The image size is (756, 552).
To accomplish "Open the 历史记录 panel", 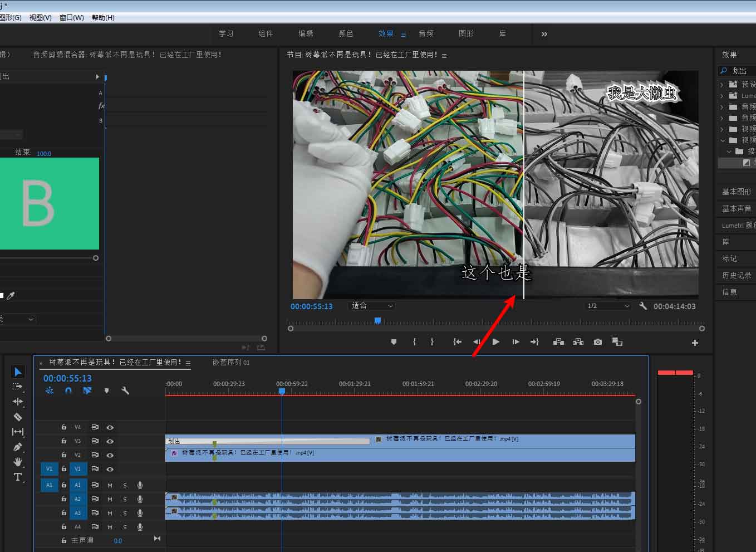I will pyautogui.click(x=736, y=275).
